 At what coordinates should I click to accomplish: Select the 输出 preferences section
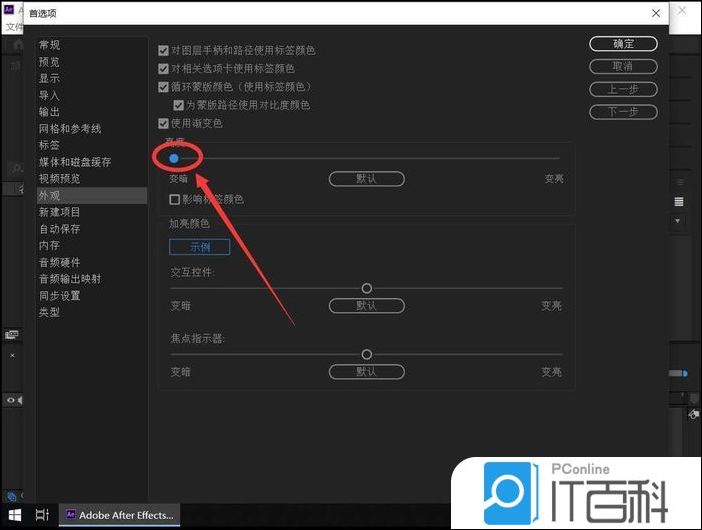49,112
